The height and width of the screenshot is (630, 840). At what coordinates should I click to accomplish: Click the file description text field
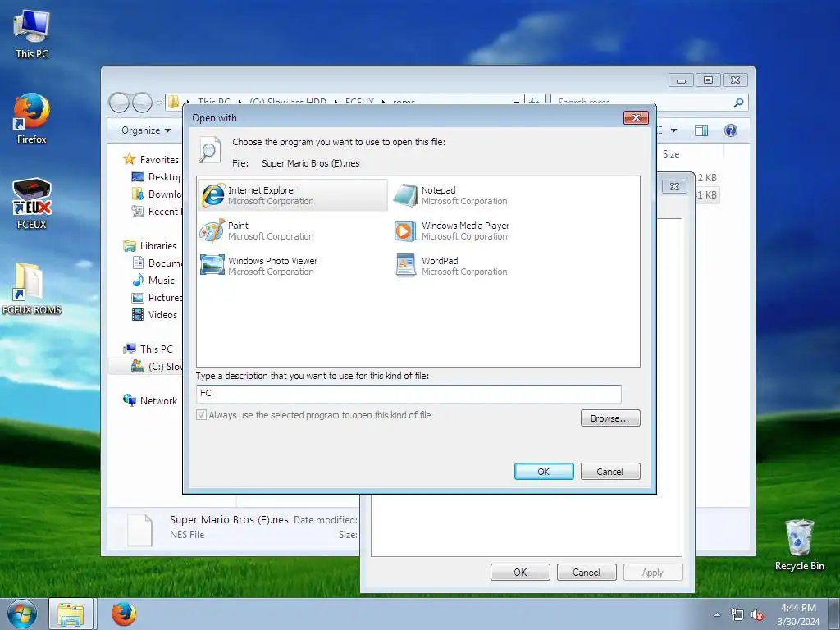pyautogui.click(x=409, y=393)
